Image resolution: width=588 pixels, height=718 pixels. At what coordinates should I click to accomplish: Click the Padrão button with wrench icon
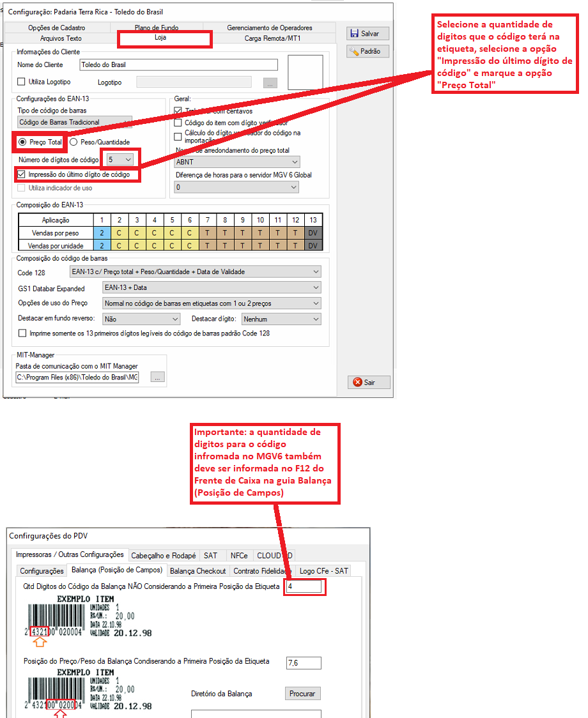point(367,51)
